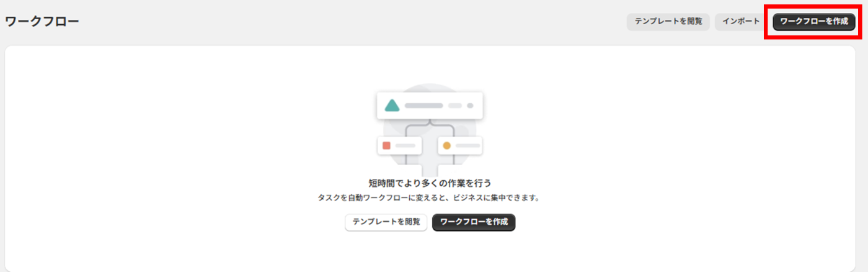The height and width of the screenshot is (272, 868).
Task: Open インポート from the header
Action: 741,21
